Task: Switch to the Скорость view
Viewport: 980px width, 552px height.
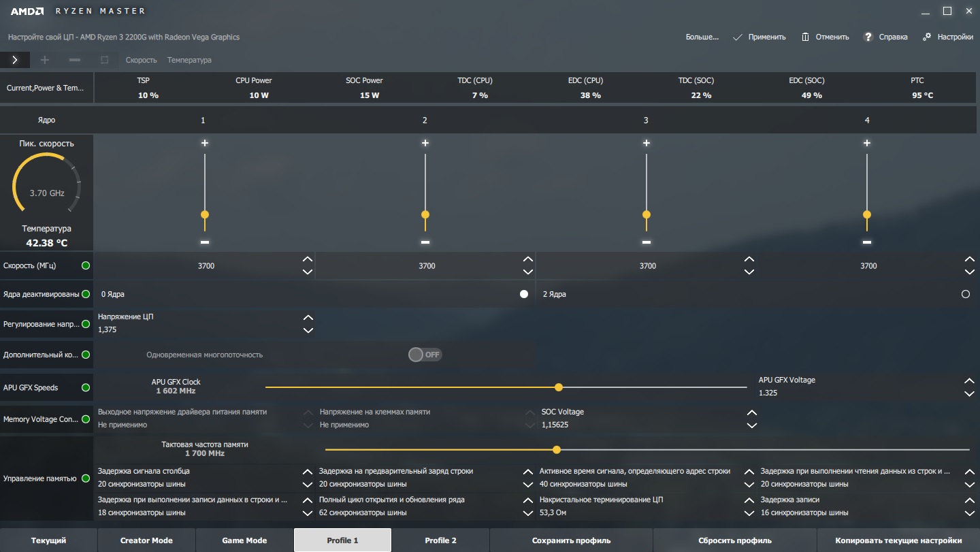Action: point(142,60)
